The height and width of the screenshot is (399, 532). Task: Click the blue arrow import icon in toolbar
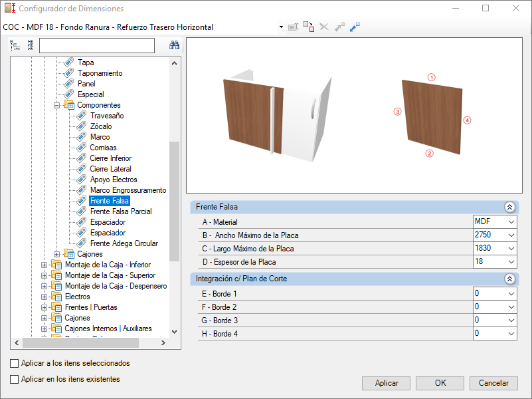(355, 27)
